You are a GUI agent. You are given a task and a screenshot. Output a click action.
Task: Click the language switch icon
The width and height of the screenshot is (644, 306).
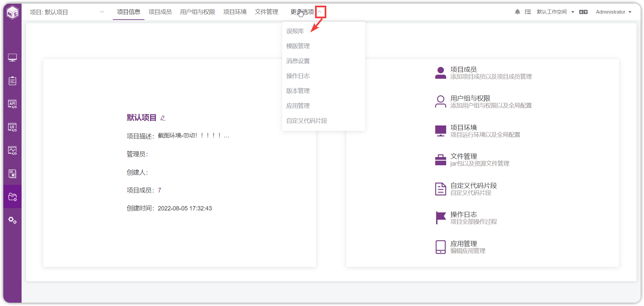click(x=583, y=12)
